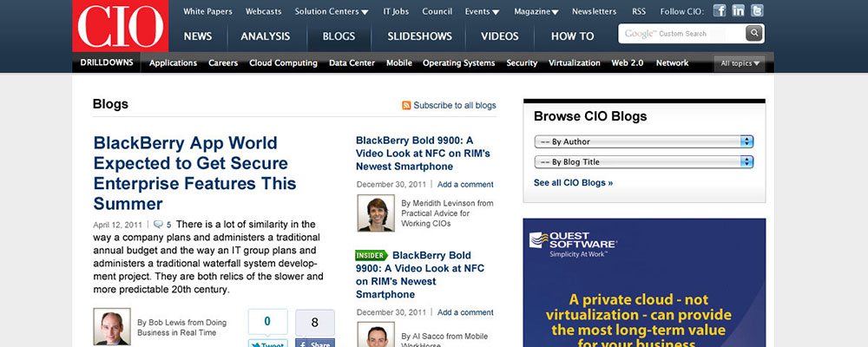Open White Papers link
Viewport: 868px width, 347px height.
(207, 11)
